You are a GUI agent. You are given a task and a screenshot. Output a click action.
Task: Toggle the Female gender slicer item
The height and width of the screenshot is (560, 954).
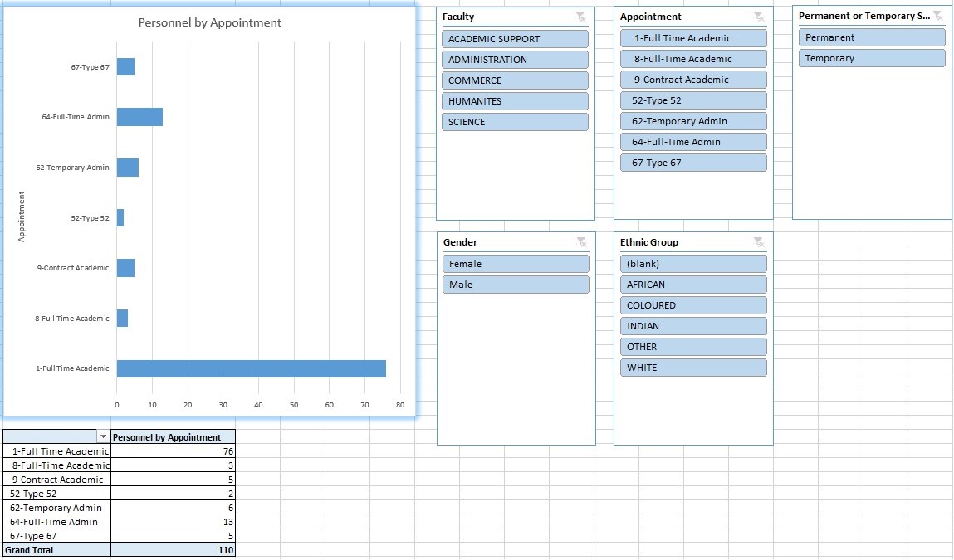(x=515, y=264)
